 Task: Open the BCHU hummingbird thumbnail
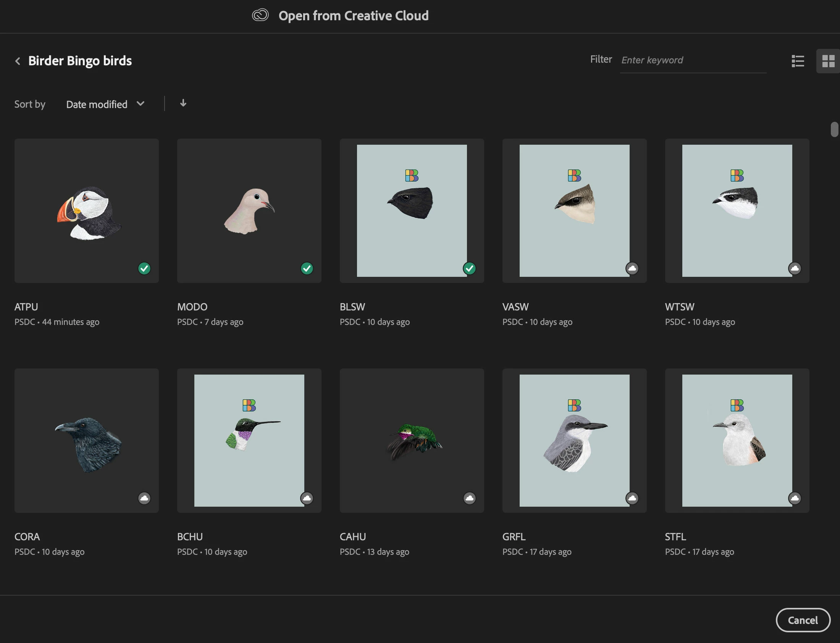tap(249, 440)
